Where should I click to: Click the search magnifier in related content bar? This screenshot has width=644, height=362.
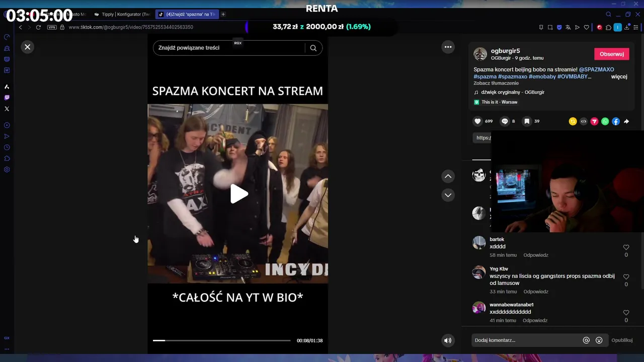coord(313,48)
